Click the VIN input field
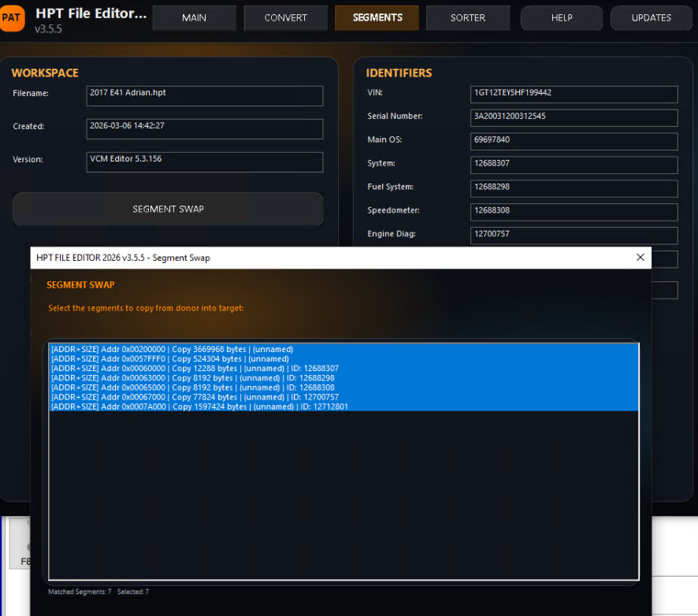 [x=574, y=94]
